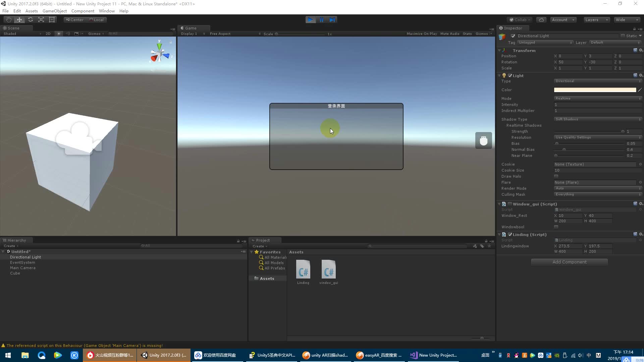Toggle scene view lighting

pos(58,34)
